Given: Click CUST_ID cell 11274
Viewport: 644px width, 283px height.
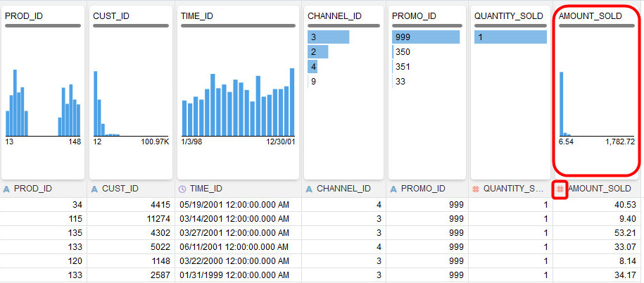Looking at the screenshot, I should [x=131, y=218].
